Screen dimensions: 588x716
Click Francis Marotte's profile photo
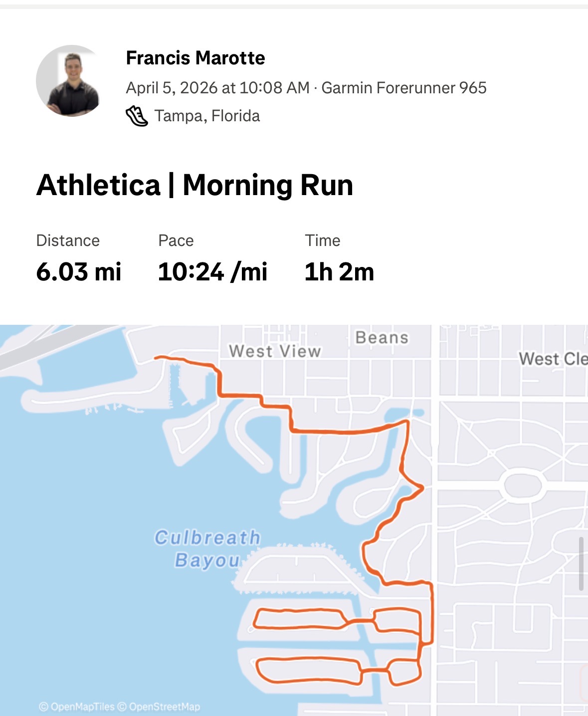coord(72,81)
